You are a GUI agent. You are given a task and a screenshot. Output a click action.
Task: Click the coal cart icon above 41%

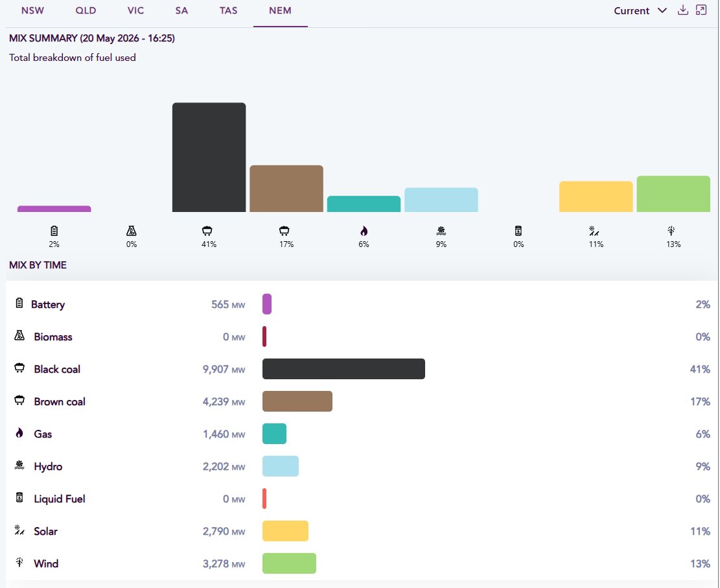click(207, 231)
